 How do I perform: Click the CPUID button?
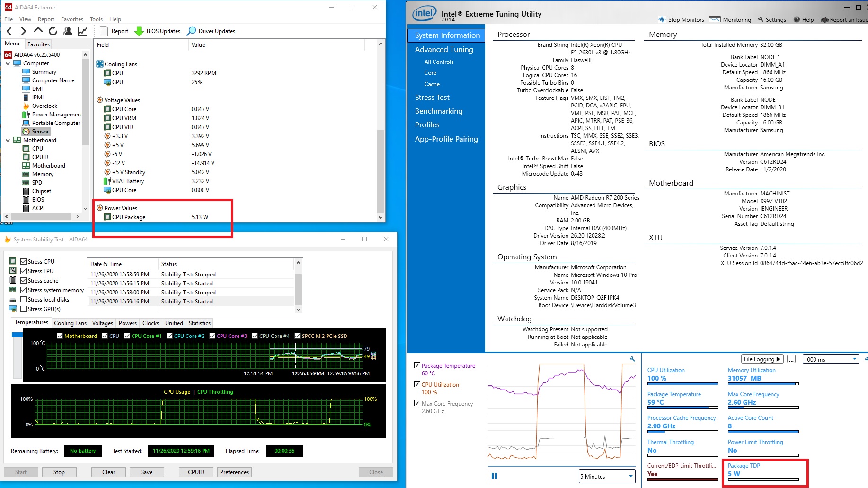[x=196, y=472]
